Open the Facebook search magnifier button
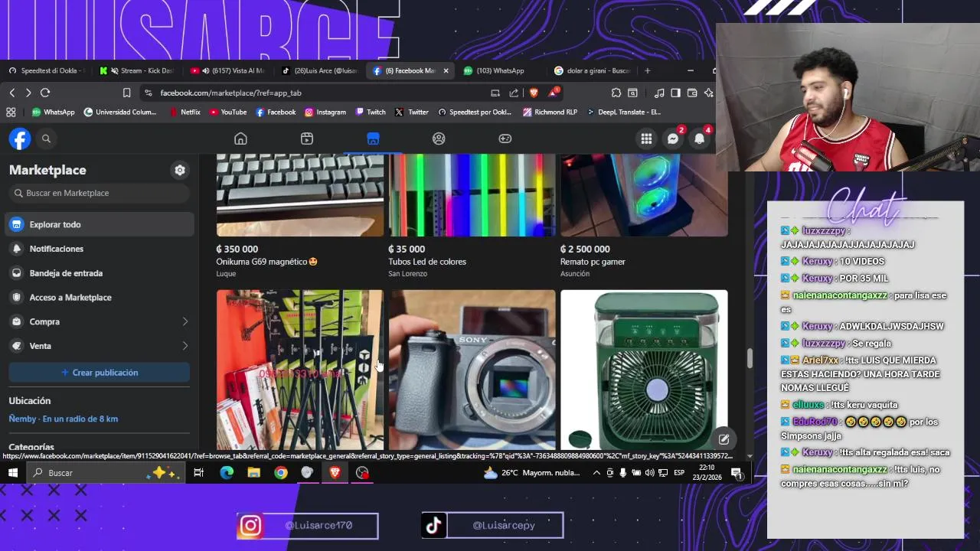Screen dimensions: 980x551 (x=46, y=139)
